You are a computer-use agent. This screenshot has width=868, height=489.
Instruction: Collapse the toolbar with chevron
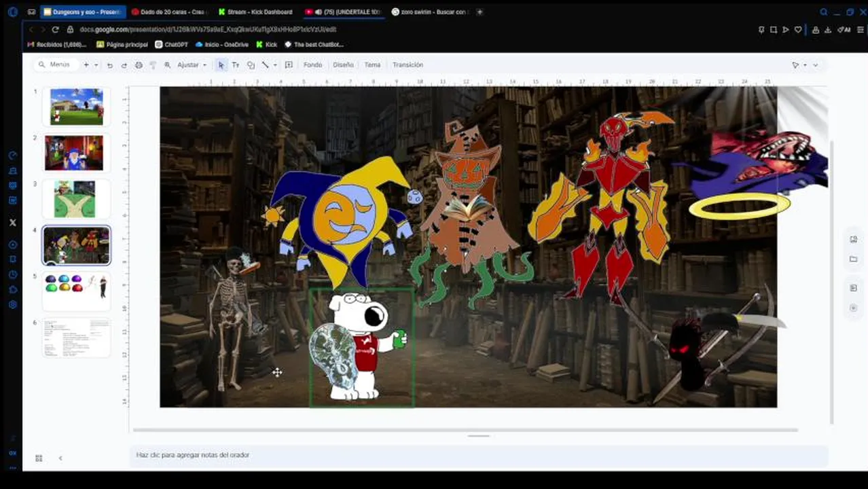point(816,65)
